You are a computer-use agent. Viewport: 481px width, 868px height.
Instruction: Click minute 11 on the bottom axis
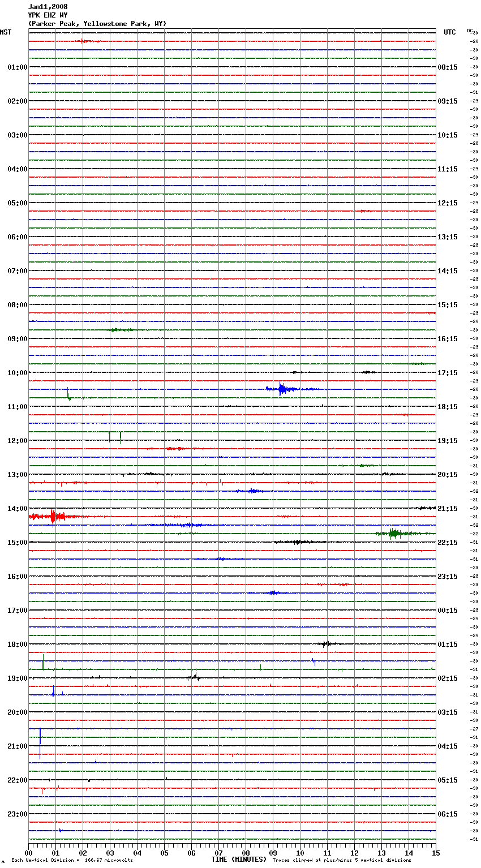click(327, 852)
